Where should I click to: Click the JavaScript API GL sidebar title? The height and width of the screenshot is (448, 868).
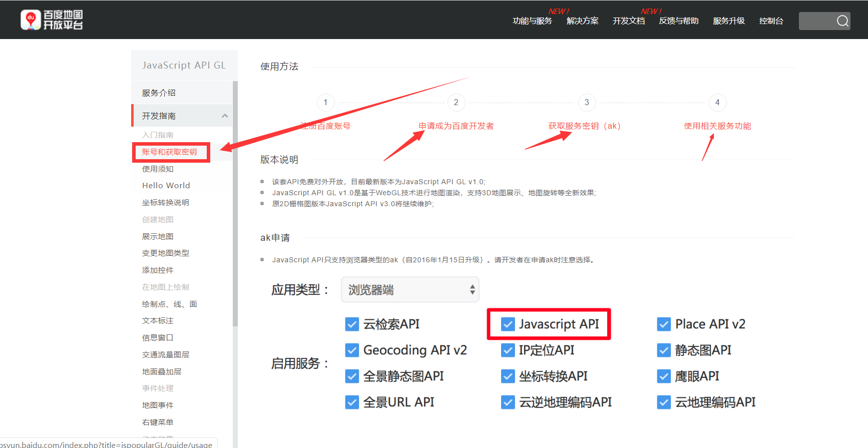(x=184, y=65)
